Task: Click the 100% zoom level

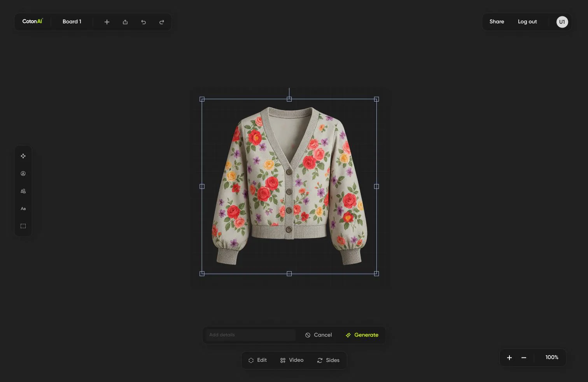Action: (552, 357)
